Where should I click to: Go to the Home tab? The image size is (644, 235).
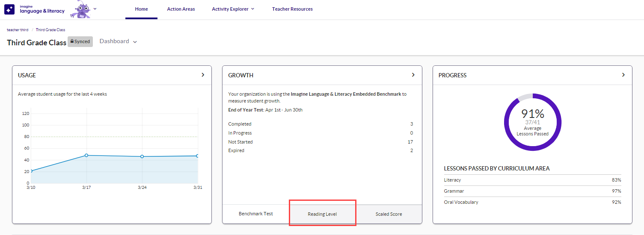click(141, 9)
